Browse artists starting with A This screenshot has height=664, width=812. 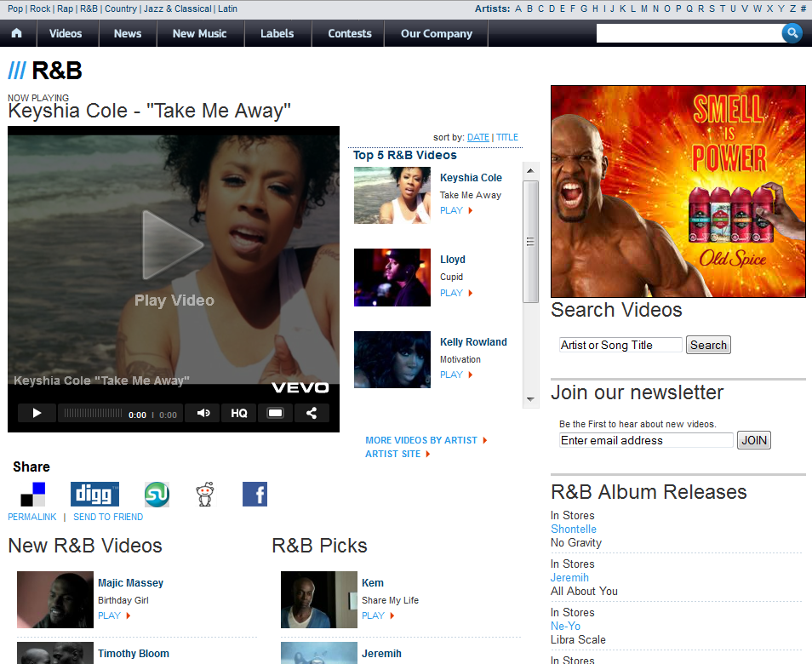(x=518, y=9)
